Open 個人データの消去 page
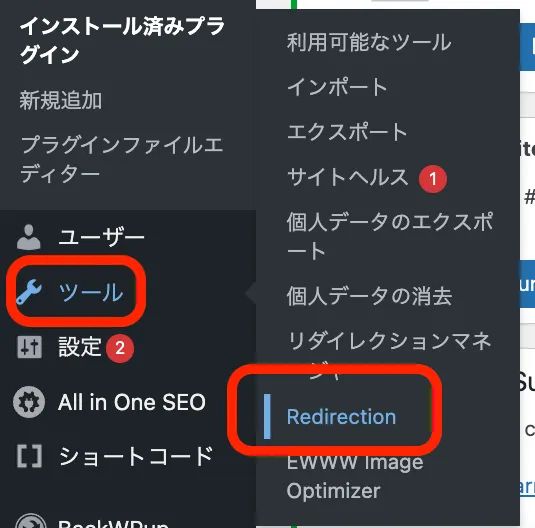Image resolution: width=535 pixels, height=528 pixels. tap(370, 296)
